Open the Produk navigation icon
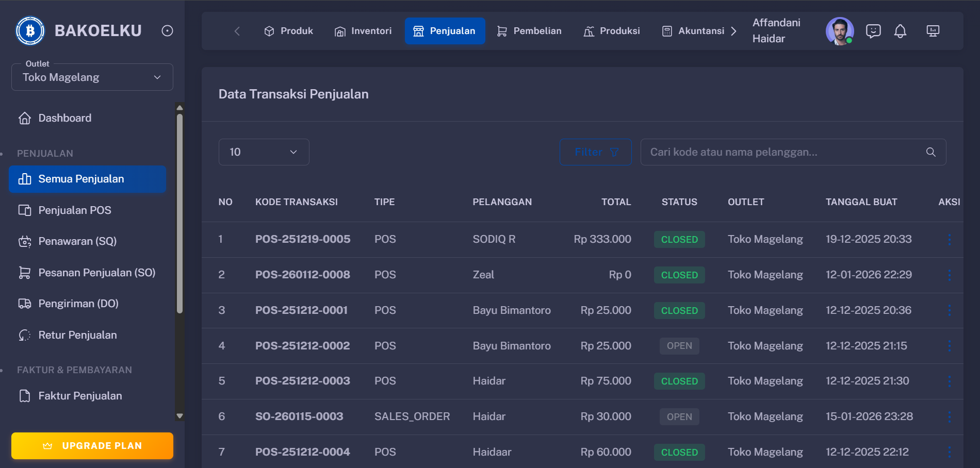980x468 pixels. point(269,31)
